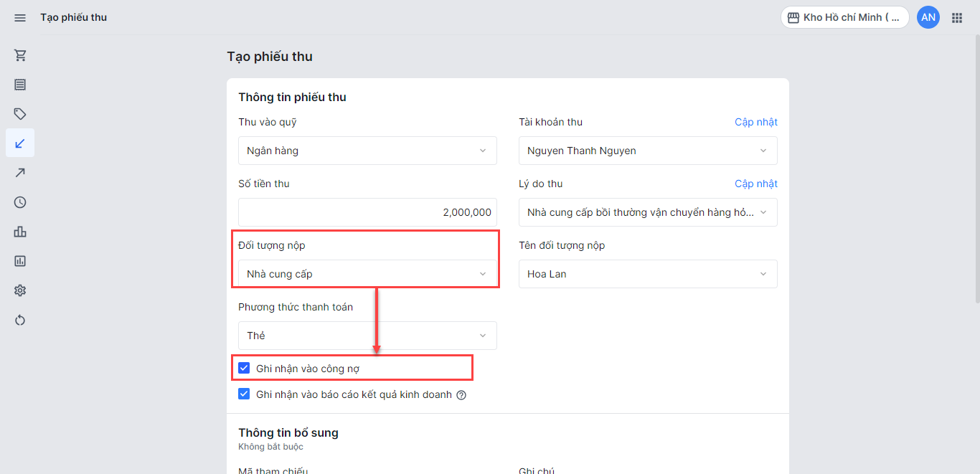Viewport: 980px width, 474px height.
Task: Click the Số tiền thu amount field
Action: [x=367, y=212]
